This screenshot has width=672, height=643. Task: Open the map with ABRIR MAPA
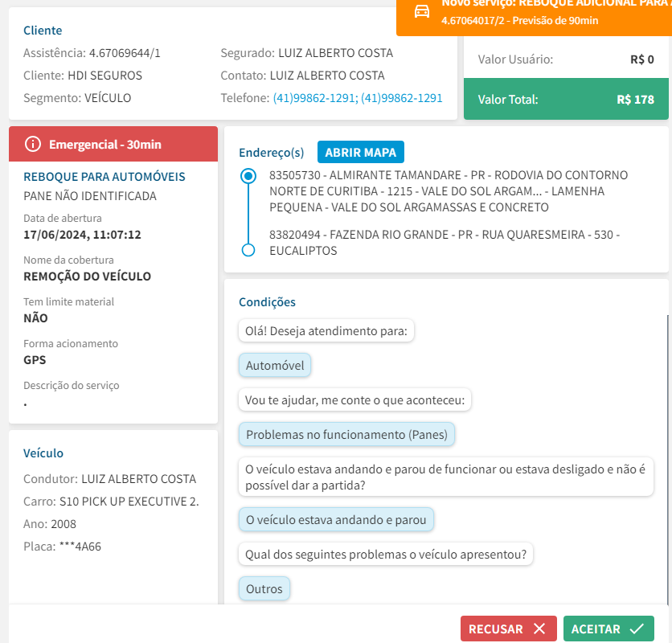(x=361, y=152)
